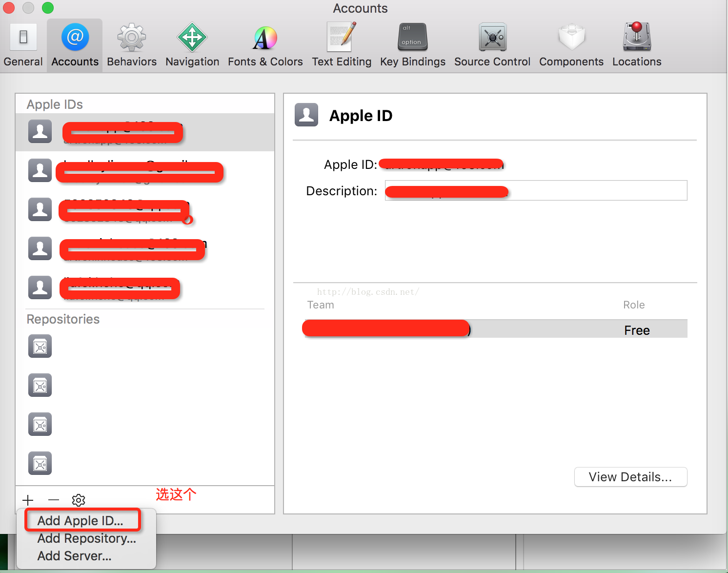
Task: Click the View Details... button
Action: click(x=630, y=477)
